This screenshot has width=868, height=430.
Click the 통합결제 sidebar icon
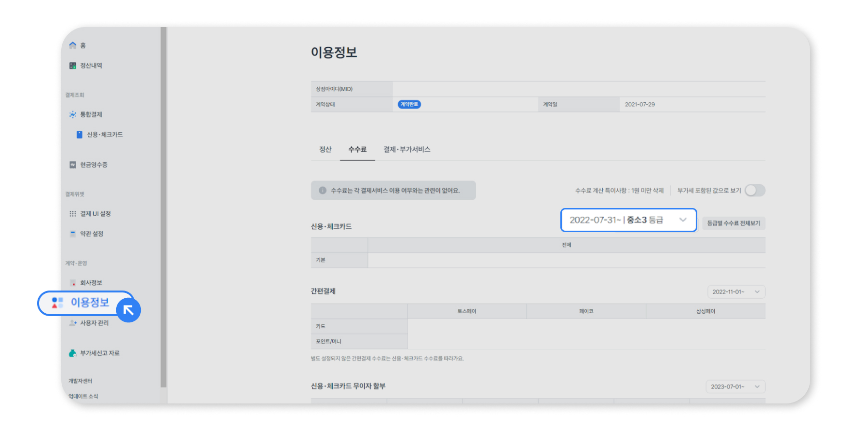coord(73,114)
